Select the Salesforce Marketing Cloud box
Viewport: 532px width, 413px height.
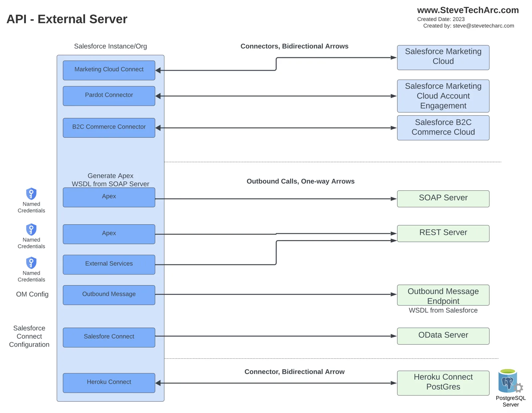tap(443, 58)
